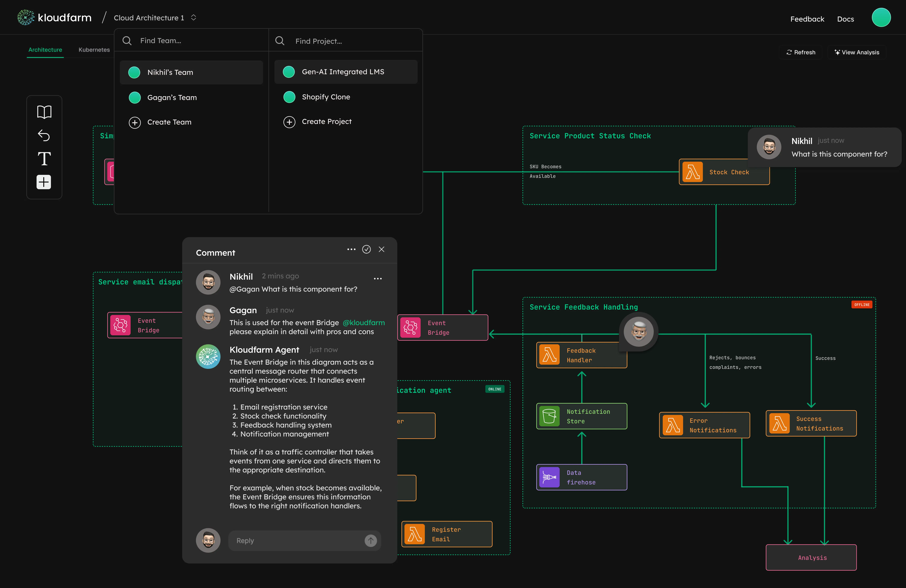Select the Gen-AI Integrated LMS project

346,72
